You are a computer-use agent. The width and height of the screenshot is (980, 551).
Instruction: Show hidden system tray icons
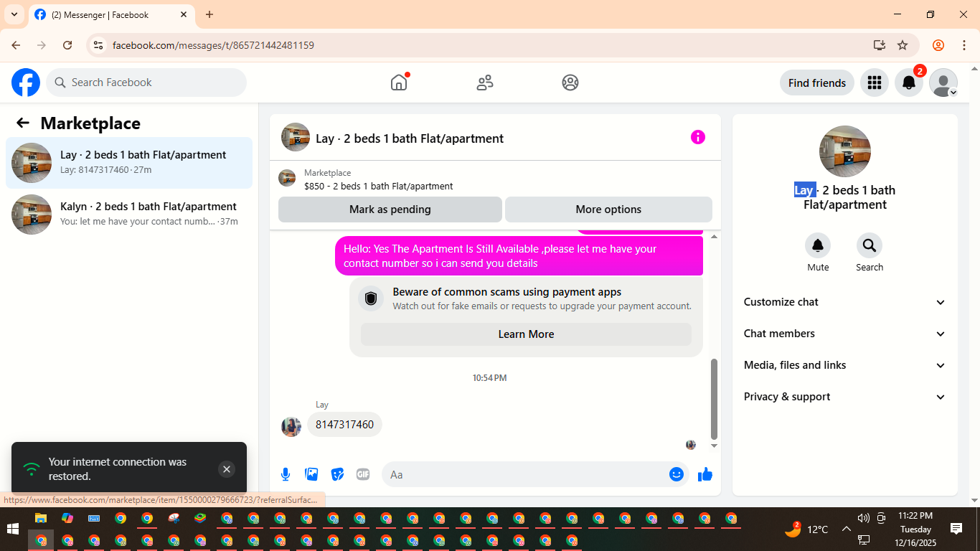coord(846,529)
